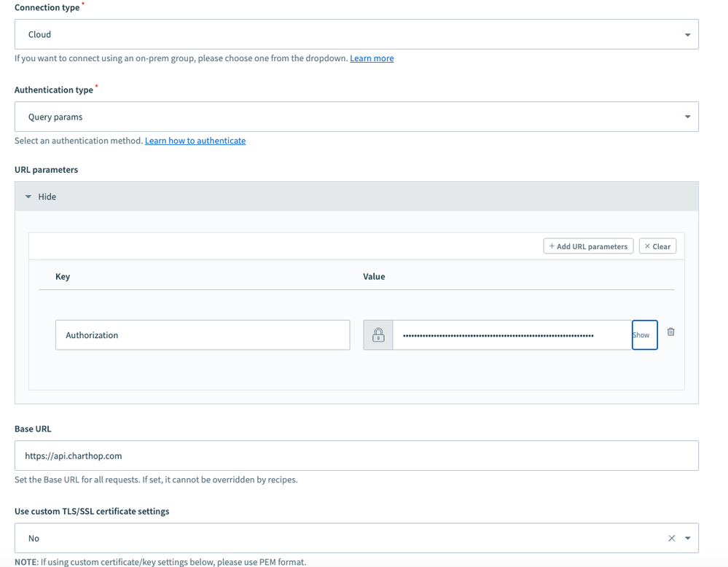Collapse the URL parameters section via Hide
The image size is (728, 567).
(x=47, y=197)
